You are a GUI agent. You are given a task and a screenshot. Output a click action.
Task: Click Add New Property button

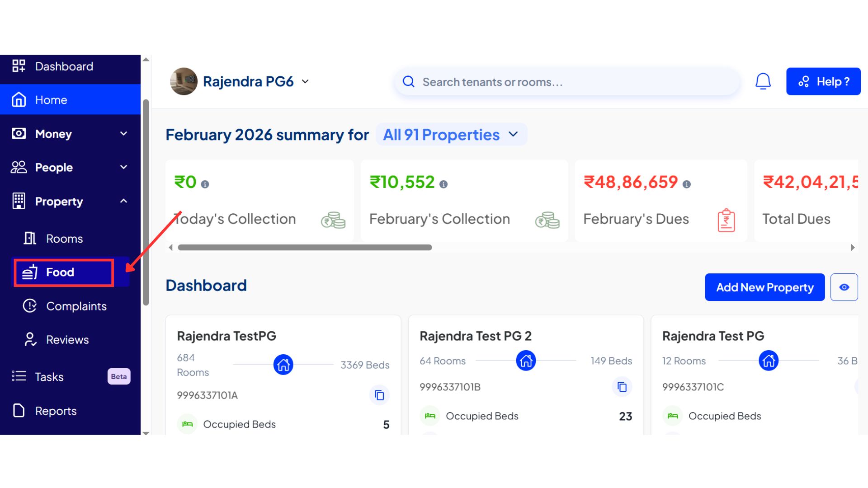pyautogui.click(x=764, y=287)
